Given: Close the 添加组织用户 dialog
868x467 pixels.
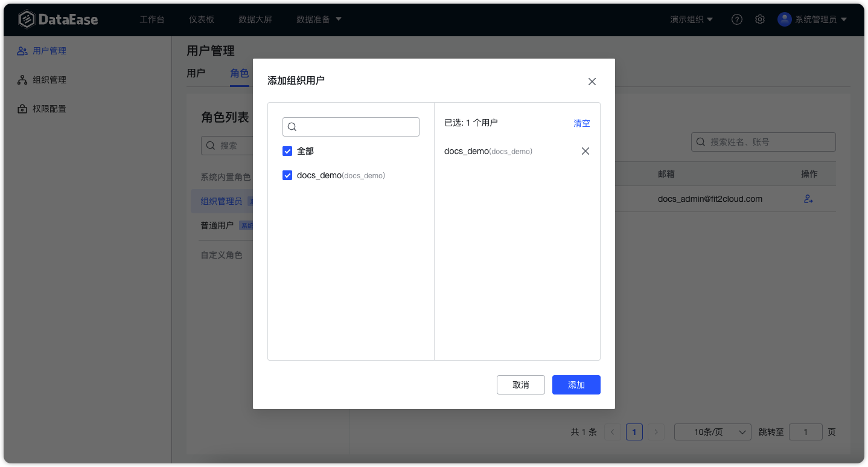Looking at the screenshot, I should pos(592,82).
